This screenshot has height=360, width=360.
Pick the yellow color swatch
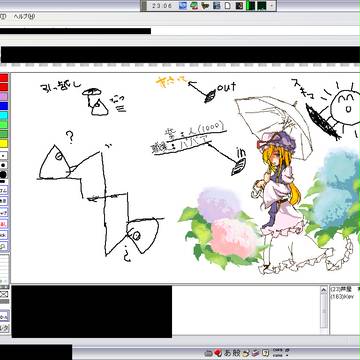(3, 144)
